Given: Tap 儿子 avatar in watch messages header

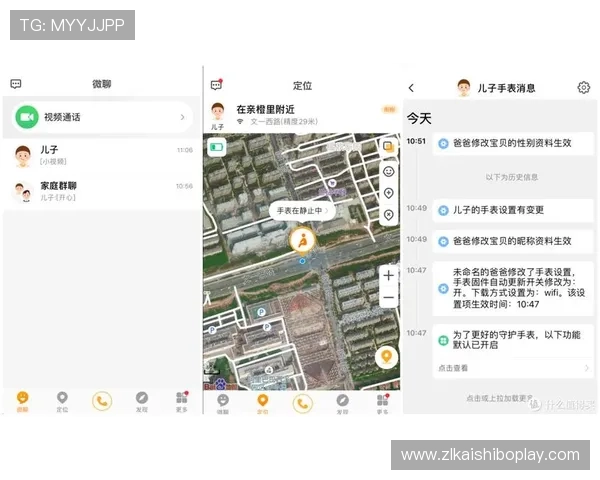Looking at the screenshot, I should pyautogui.click(x=464, y=88).
